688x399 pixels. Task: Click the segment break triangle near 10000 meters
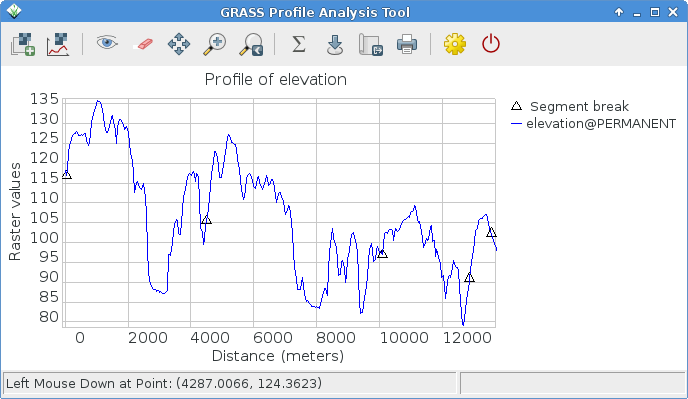click(382, 254)
